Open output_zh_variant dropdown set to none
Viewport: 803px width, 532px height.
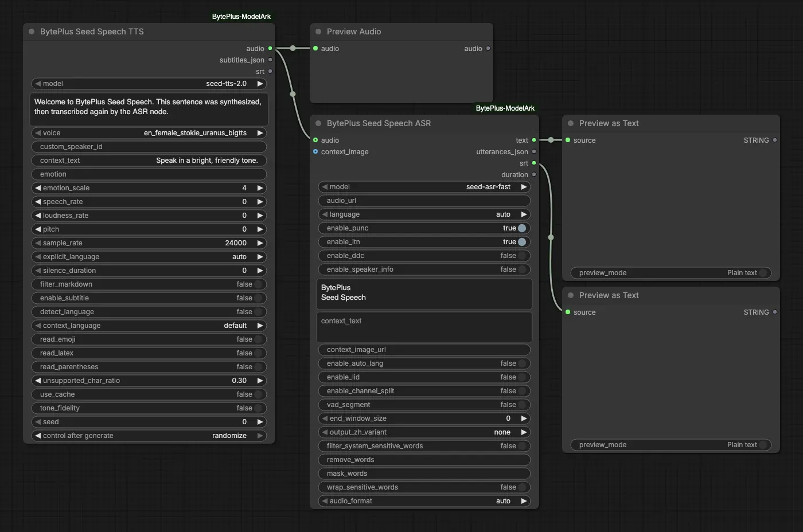click(424, 432)
